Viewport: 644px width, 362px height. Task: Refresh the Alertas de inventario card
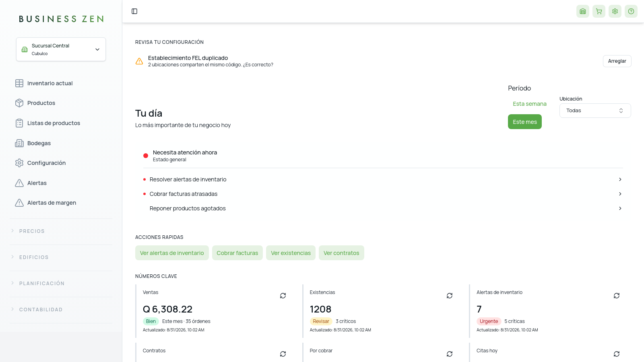pyautogui.click(x=617, y=296)
